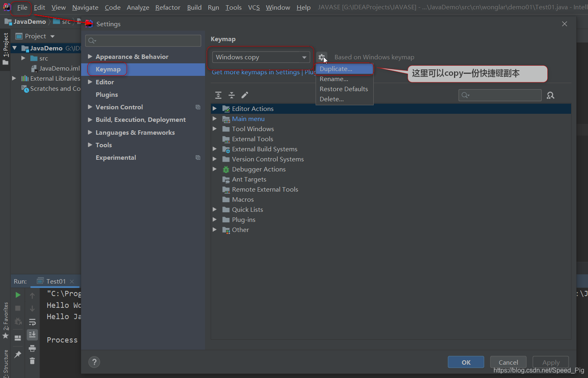588x378 pixels.
Task: Click the Version Control per-project settings icon
Action: (198, 107)
